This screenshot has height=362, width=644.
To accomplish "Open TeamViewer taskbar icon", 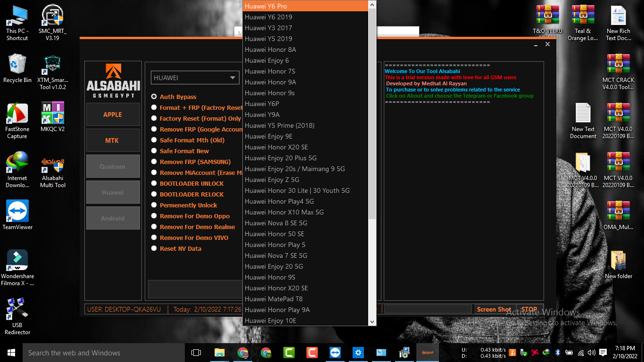I will pos(335,353).
